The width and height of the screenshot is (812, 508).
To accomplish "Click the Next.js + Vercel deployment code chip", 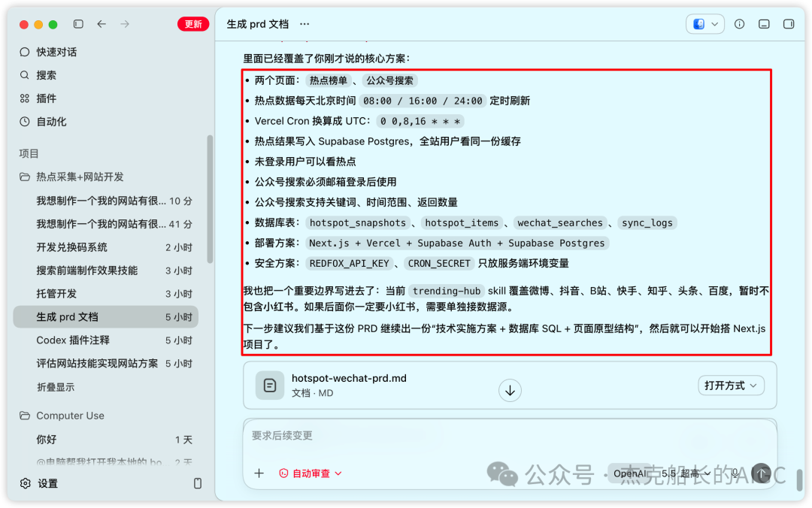I will [x=457, y=243].
